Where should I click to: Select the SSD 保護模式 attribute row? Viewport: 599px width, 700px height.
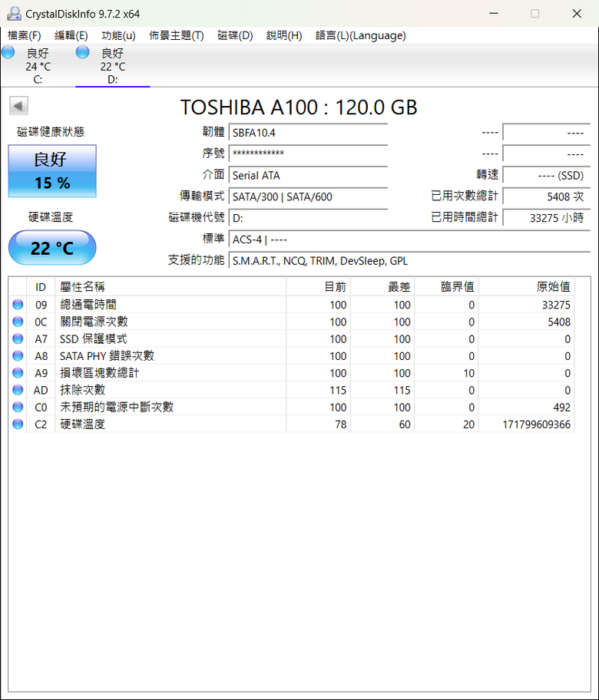click(x=292, y=338)
